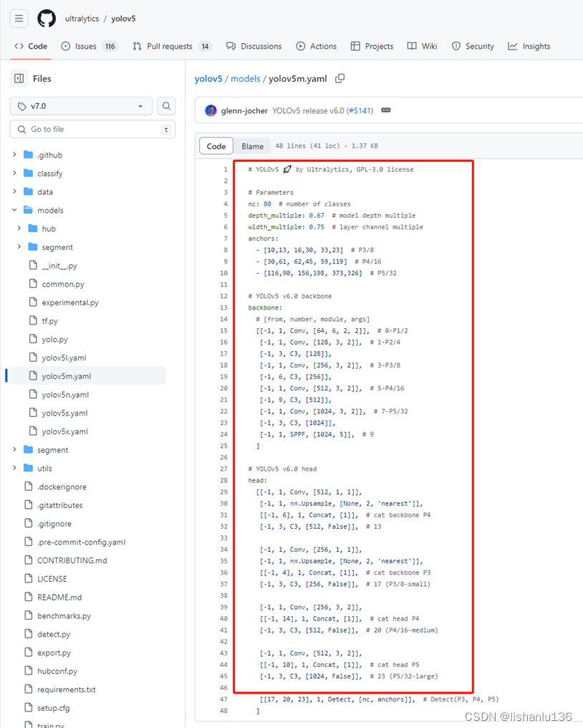Click the models breadcrumb link
This screenshot has height=728, width=583.
(x=246, y=79)
